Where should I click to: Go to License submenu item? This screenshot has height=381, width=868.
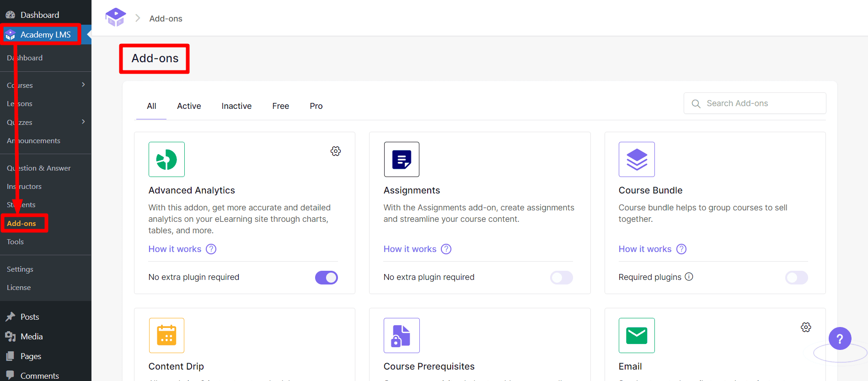[x=19, y=288]
